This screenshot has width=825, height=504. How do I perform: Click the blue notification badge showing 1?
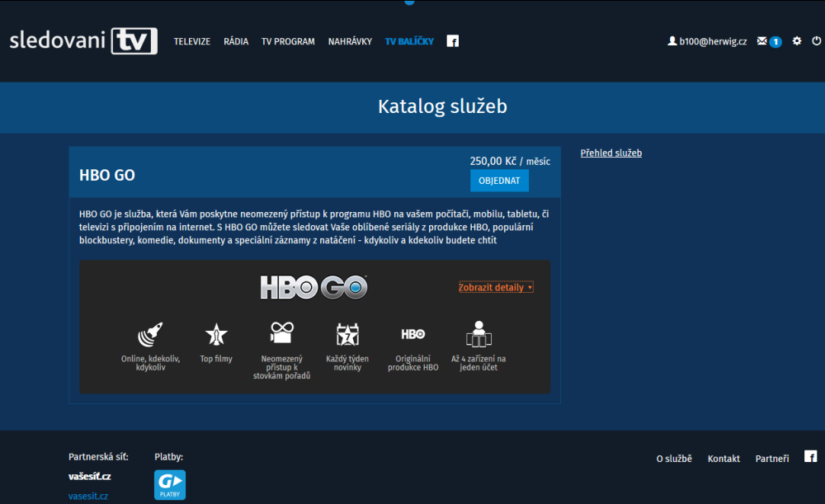[775, 41]
